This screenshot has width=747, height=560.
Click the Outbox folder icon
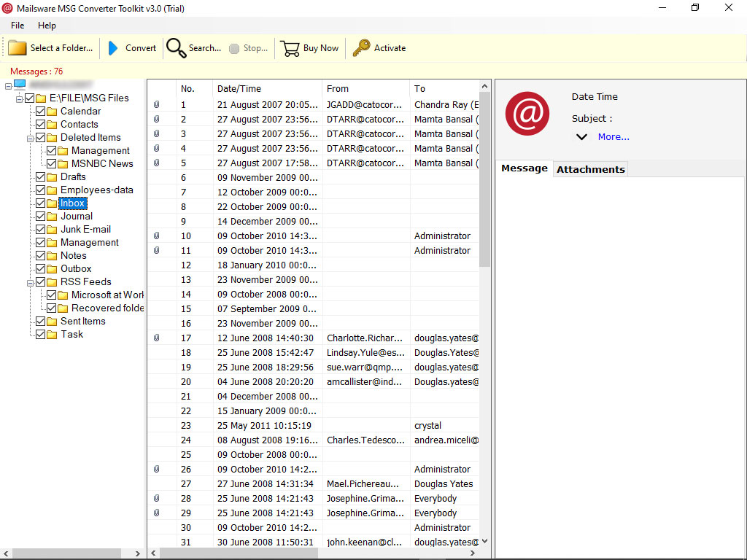click(52, 269)
